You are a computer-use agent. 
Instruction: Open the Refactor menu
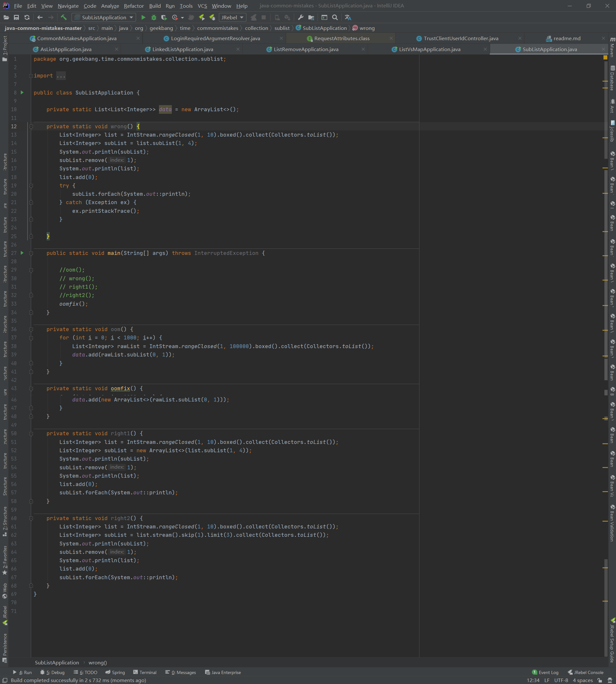pyautogui.click(x=134, y=6)
